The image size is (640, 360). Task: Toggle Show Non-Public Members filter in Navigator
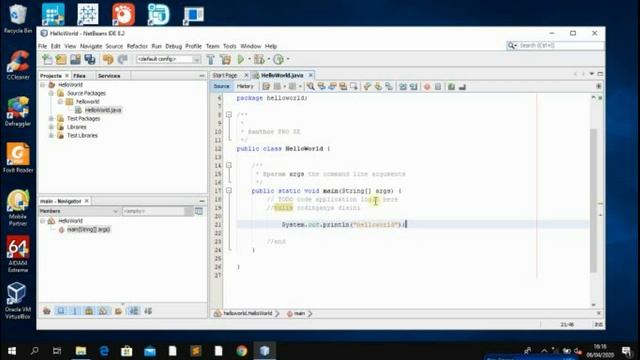point(89,311)
